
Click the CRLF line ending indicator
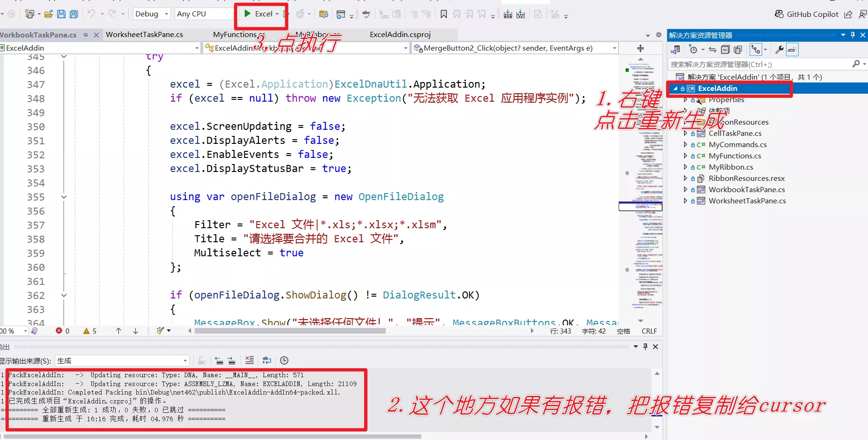click(x=649, y=331)
